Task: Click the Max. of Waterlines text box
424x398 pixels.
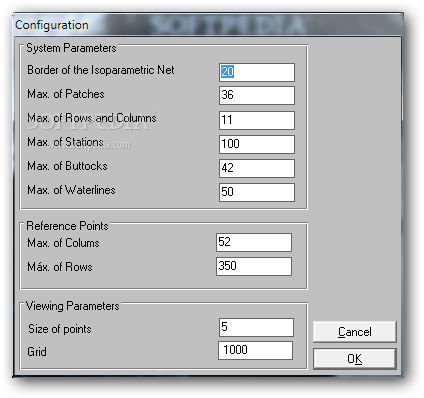Action: (257, 192)
